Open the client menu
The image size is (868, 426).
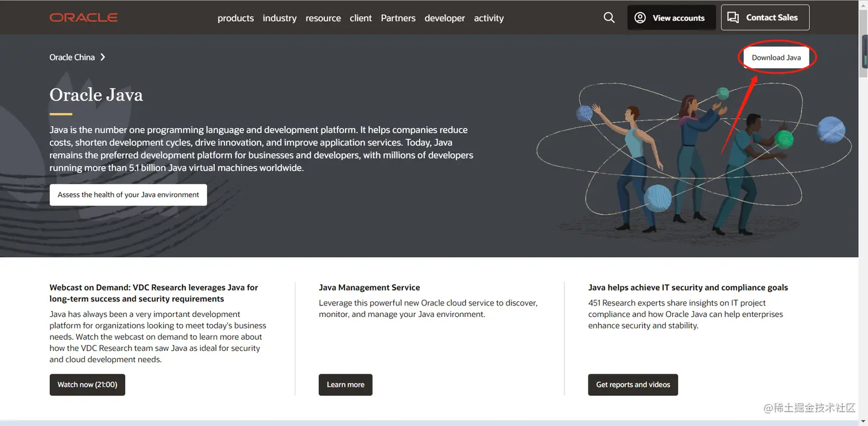(361, 18)
